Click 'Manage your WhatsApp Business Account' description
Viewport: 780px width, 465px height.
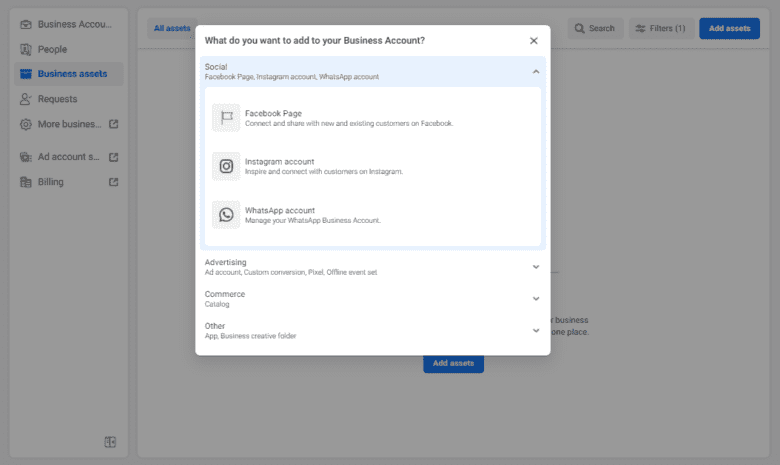[x=312, y=220]
